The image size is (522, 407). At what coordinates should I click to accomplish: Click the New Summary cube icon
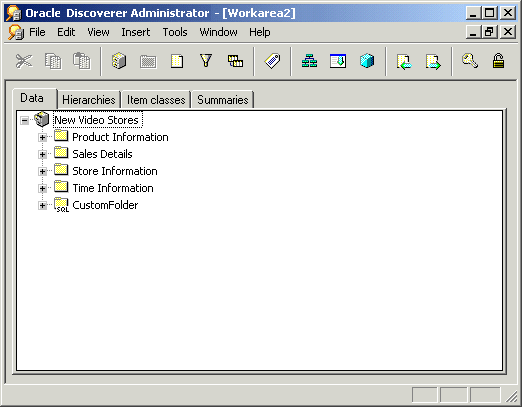[x=367, y=61]
